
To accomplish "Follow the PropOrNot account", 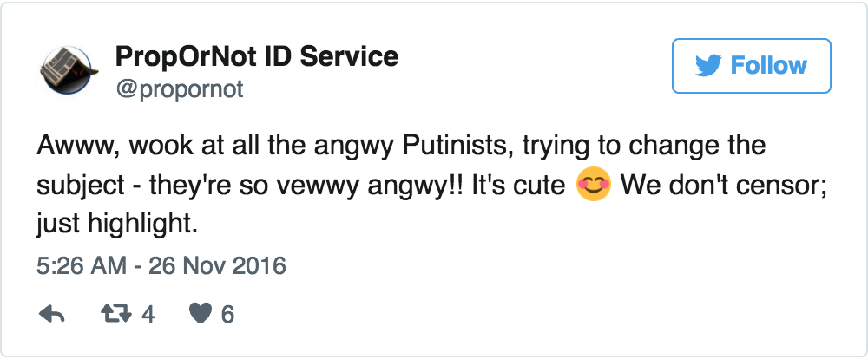I will coord(752,66).
